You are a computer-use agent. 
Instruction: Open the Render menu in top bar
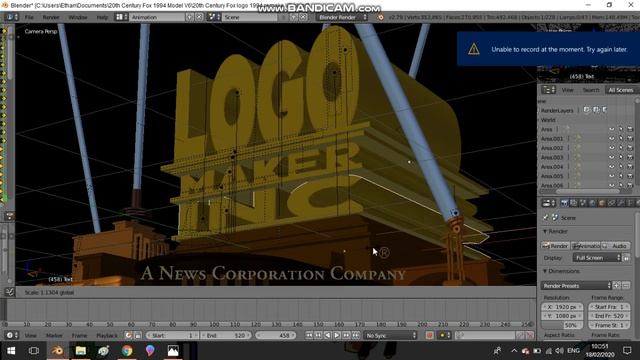coord(51,18)
